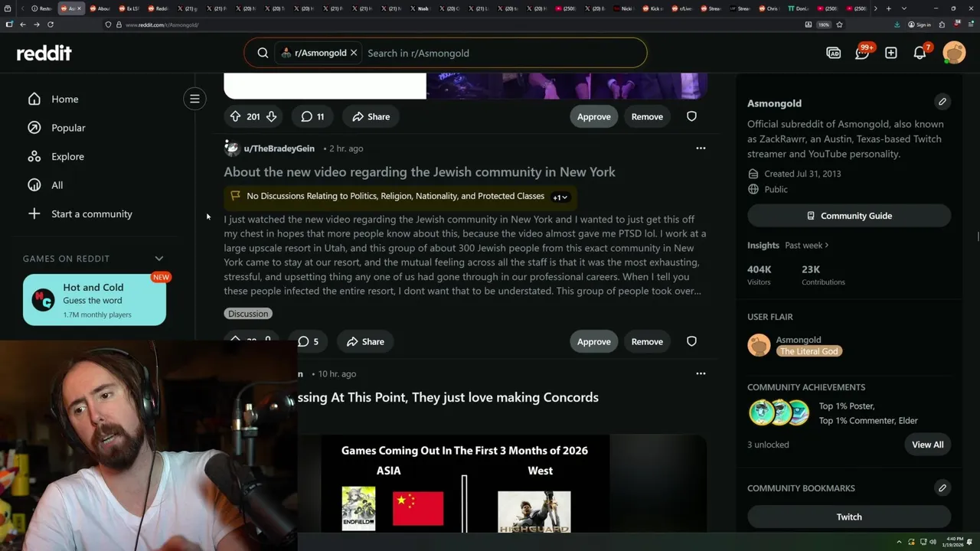Approve the Jewish community post
This screenshot has width=980, height=551.
click(594, 341)
